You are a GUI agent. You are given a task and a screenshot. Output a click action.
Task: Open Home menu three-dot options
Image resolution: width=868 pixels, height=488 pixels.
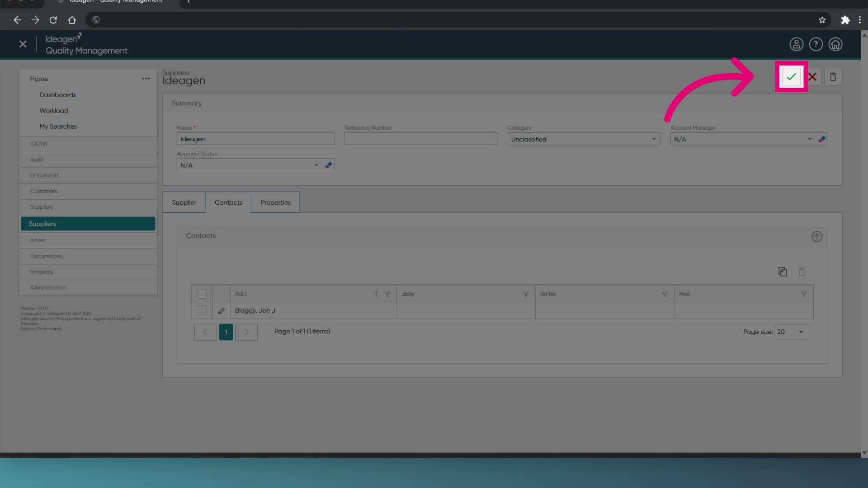146,79
